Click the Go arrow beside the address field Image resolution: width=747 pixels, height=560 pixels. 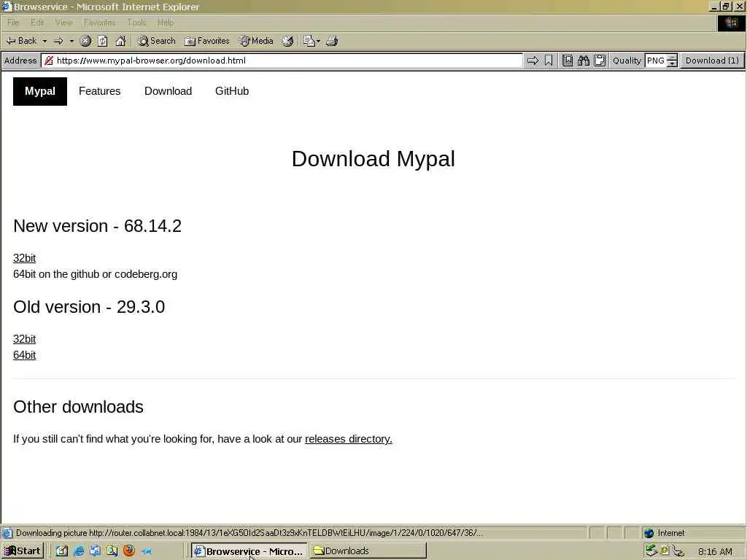(533, 61)
